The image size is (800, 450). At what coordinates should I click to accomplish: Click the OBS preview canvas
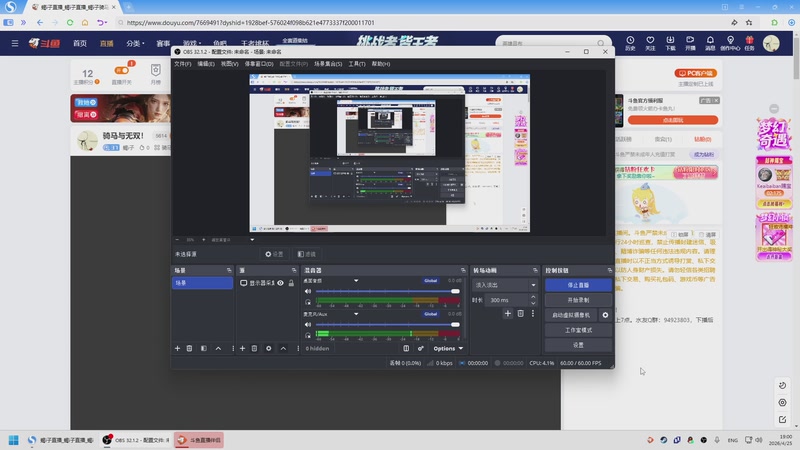point(389,153)
